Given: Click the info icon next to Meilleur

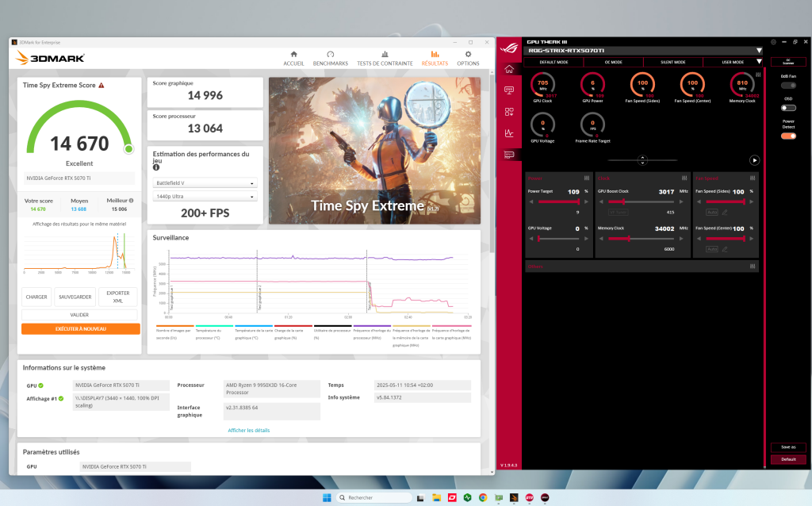Looking at the screenshot, I should pos(131,201).
